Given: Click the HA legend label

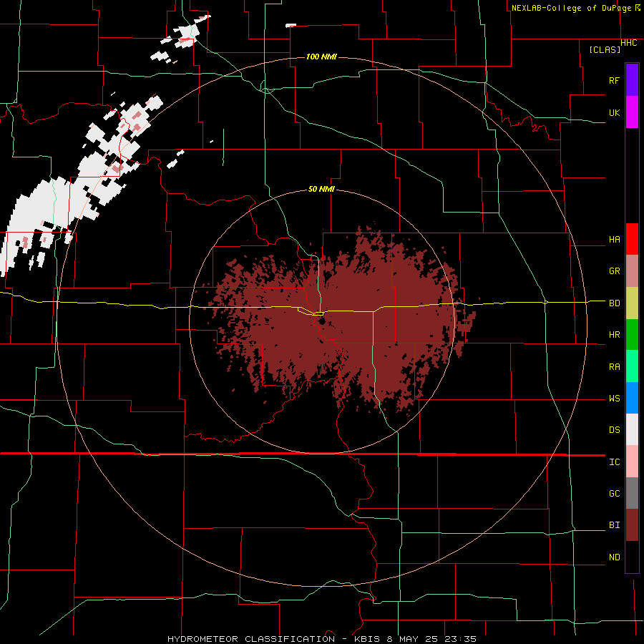Looking at the screenshot, I should pyautogui.click(x=614, y=240).
